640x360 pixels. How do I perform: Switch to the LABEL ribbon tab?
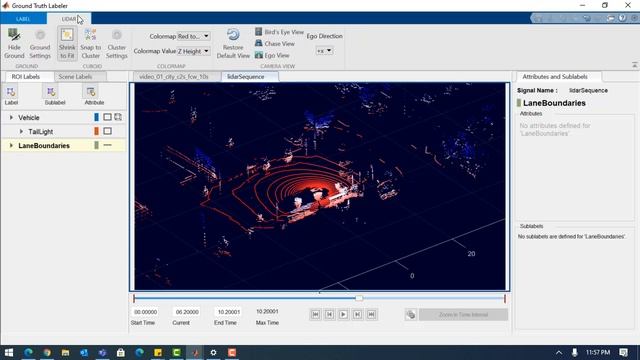click(x=23, y=19)
